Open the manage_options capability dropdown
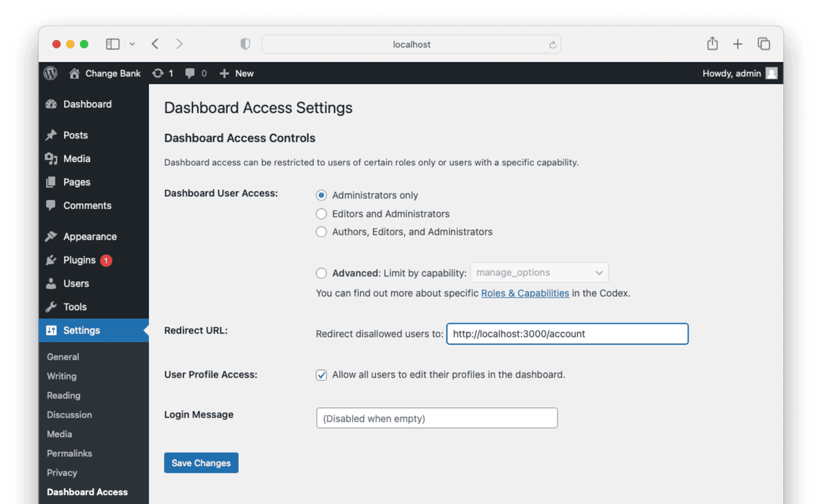 point(539,272)
